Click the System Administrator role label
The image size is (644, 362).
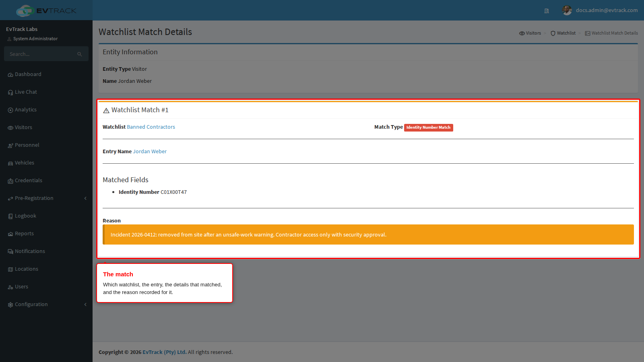[x=35, y=39]
